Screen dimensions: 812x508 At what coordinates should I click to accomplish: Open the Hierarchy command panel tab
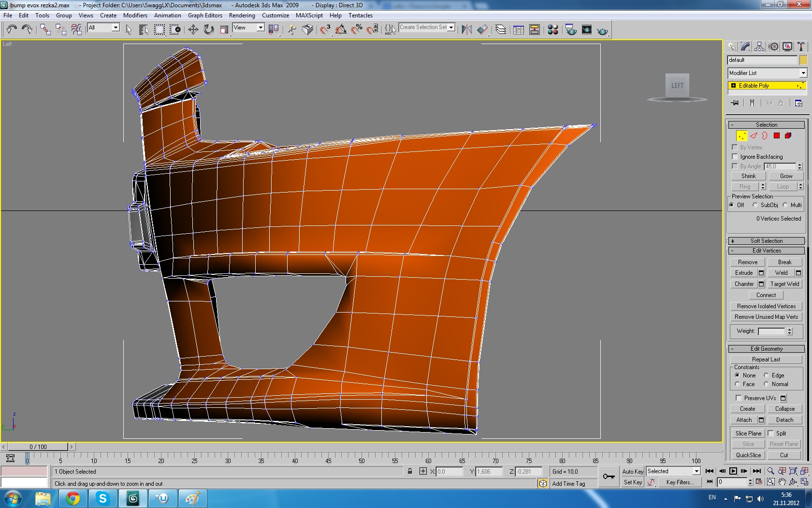pyautogui.click(x=759, y=46)
